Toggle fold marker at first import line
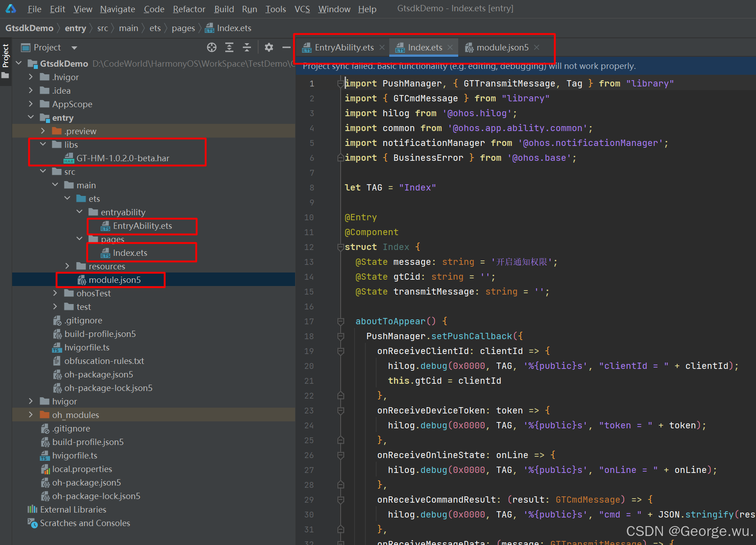The height and width of the screenshot is (545, 756). 341,83
